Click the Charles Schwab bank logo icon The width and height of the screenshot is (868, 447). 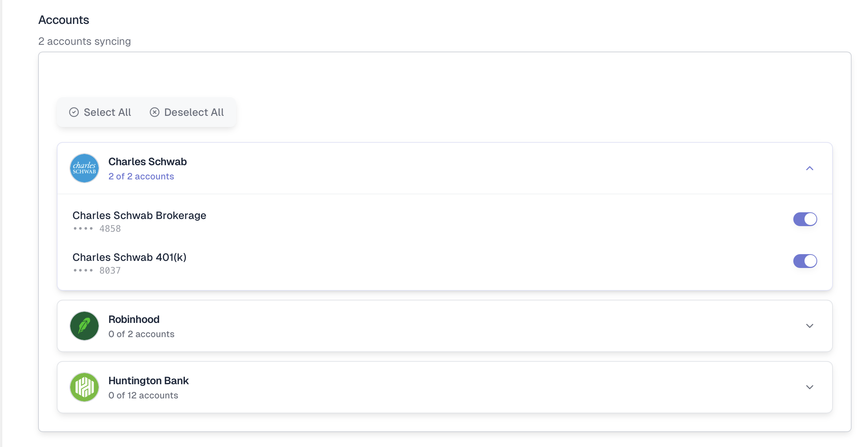(84, 168)
